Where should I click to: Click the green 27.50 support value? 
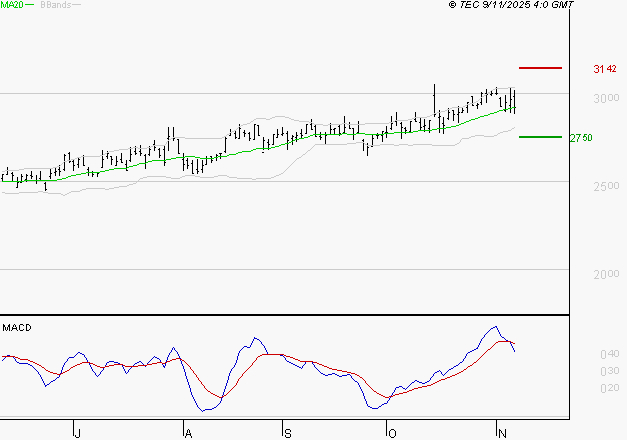pyautogui.click(x=581, y=138)
